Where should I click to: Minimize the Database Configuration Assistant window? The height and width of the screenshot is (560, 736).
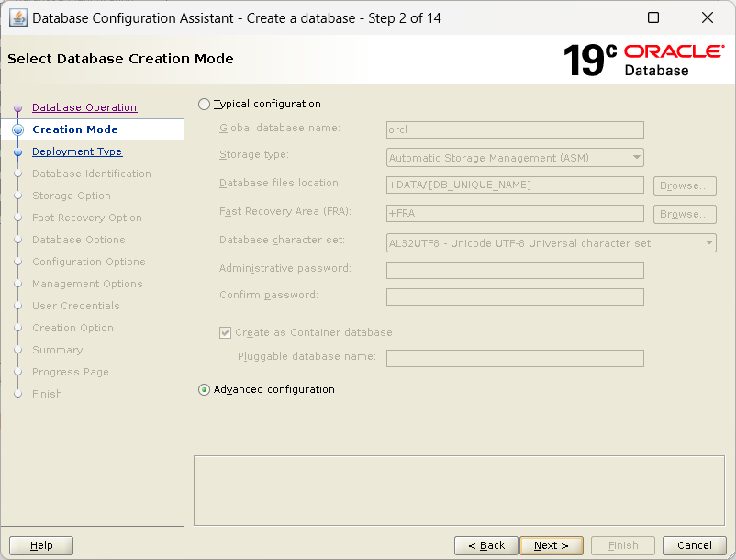click(x=600, y=17)
